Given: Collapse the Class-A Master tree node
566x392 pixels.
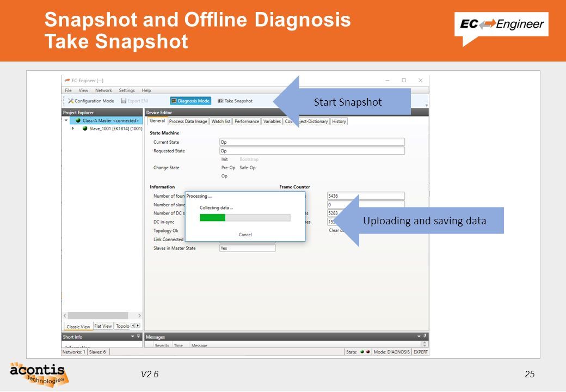Looking at the screenshot, I should click(66, 120).
